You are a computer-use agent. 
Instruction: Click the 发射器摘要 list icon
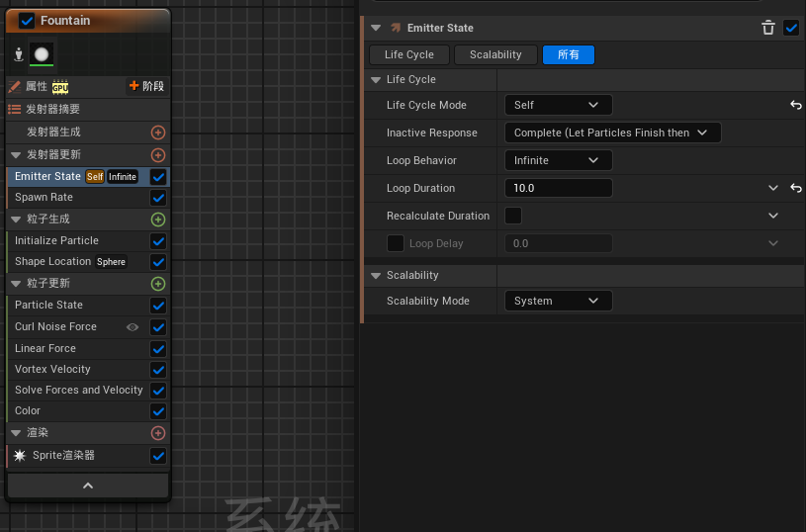point(15,109)
